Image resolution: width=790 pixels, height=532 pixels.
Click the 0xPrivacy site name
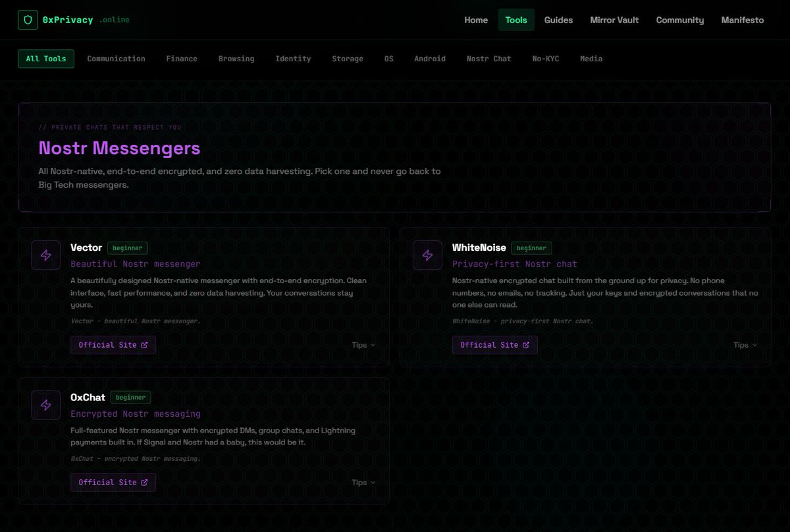coord(68,20)
